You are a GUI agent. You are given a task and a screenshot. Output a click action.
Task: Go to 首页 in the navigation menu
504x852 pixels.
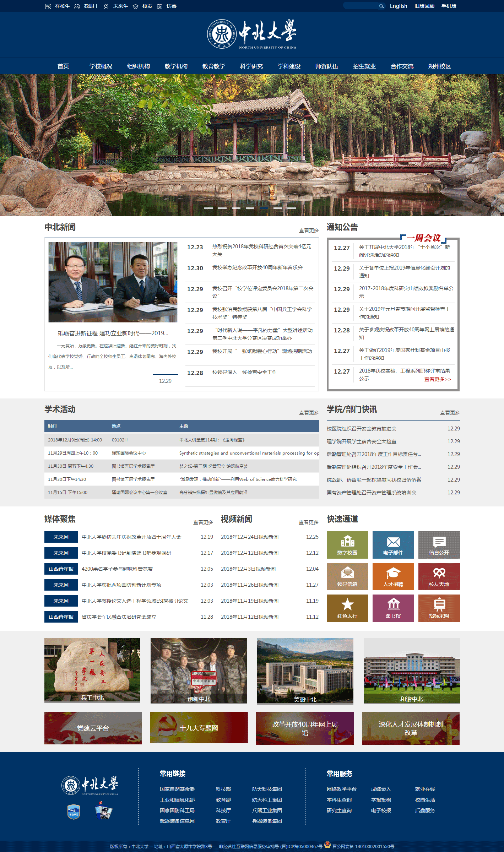pos(63,66)
